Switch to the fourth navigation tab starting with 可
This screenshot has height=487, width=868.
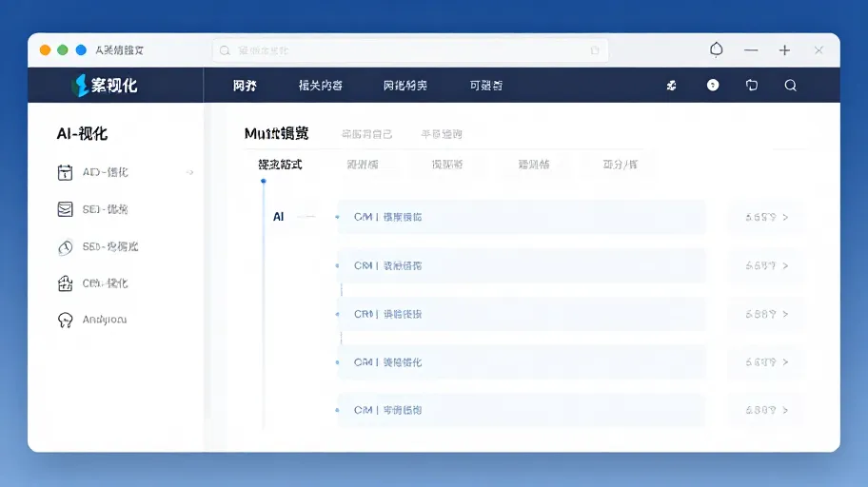coord(486,86)
